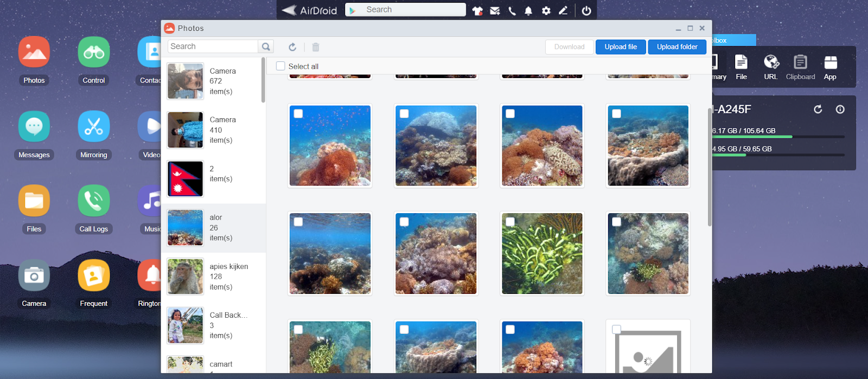Screen dimensions: 868x379
Task: Click the album list scrollbar
Action: pyautogui.click(x=263, y=80)
